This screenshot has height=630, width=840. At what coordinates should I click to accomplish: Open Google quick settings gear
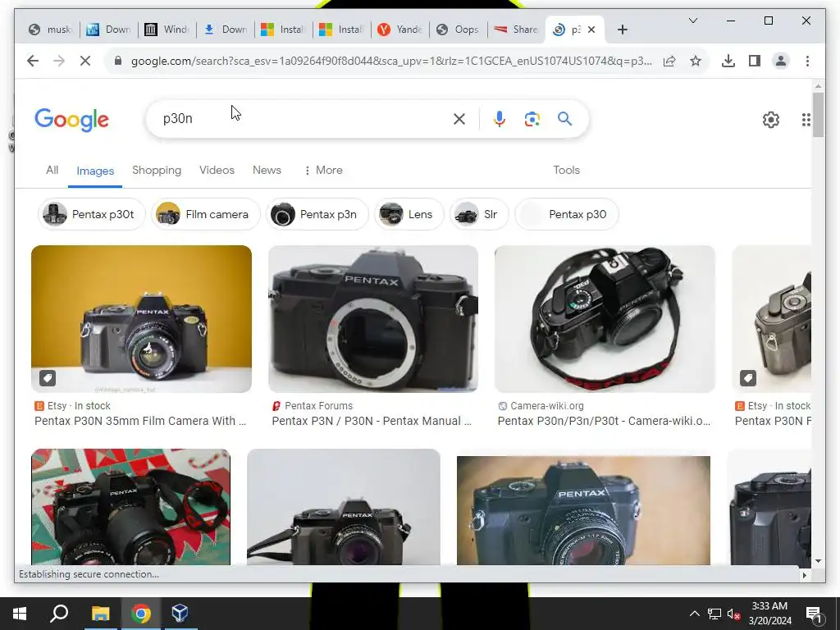(771, 120)
